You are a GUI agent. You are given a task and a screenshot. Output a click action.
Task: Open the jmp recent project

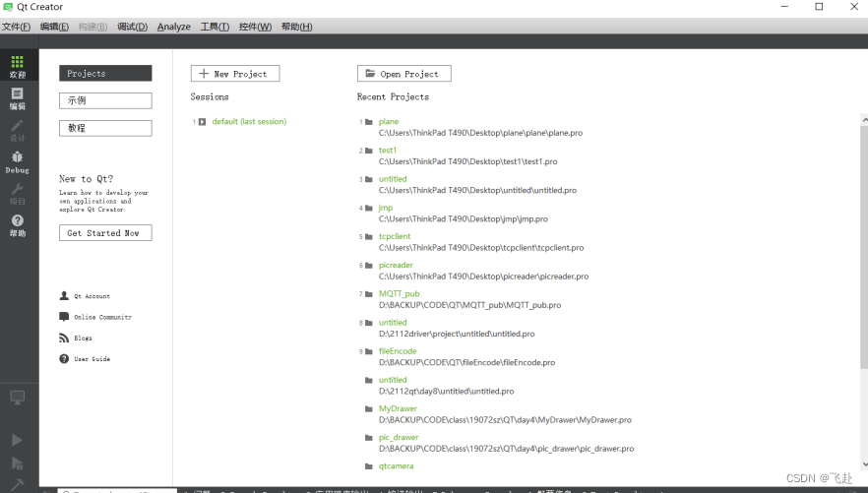pos(386,208)
